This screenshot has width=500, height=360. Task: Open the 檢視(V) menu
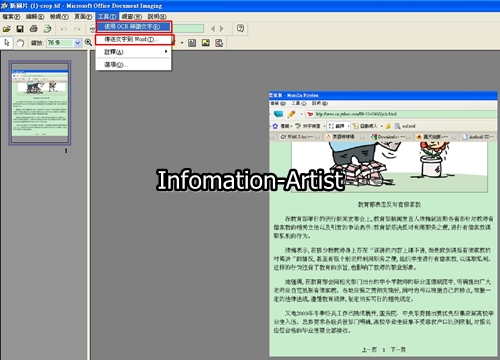click(x=59, y=17)
